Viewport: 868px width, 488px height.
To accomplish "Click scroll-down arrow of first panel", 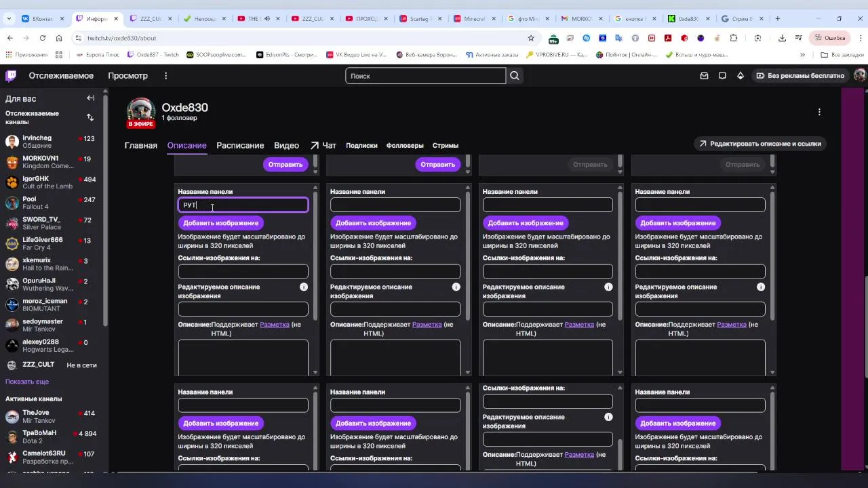I will [x=315, y=372].
